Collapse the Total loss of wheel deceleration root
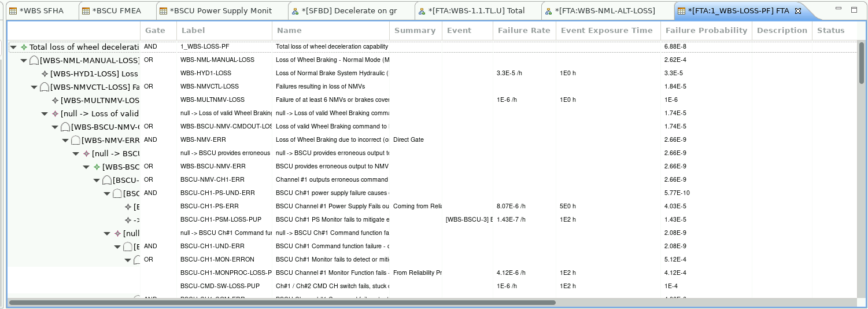 [x=13, y=47]
